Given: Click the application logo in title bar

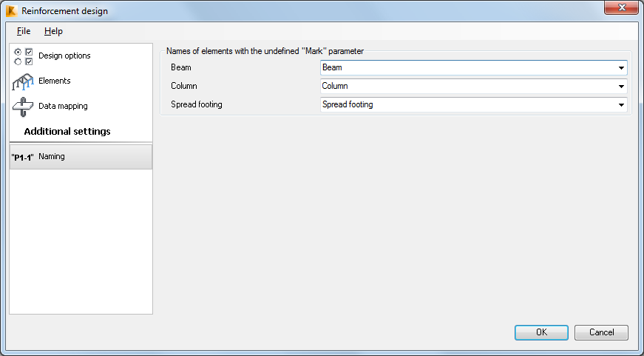Looking at the screenshot, I should pos(11,10).
